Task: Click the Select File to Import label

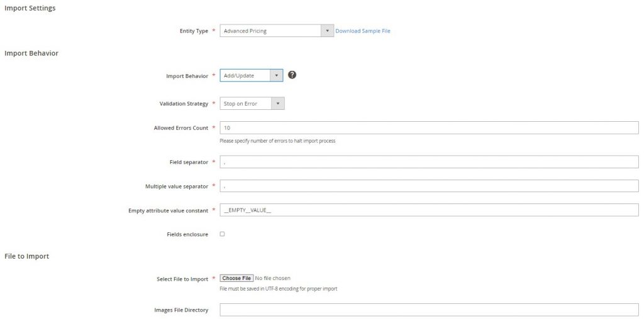Action: pyautogui.click(x=182, y=279)
